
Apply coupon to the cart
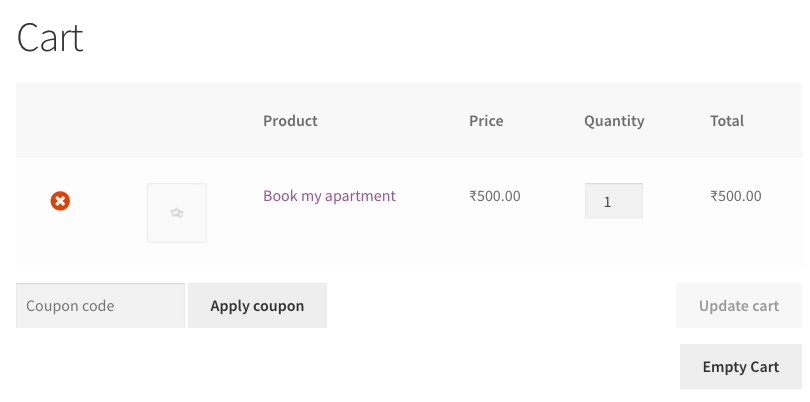(x=257, y=305)
